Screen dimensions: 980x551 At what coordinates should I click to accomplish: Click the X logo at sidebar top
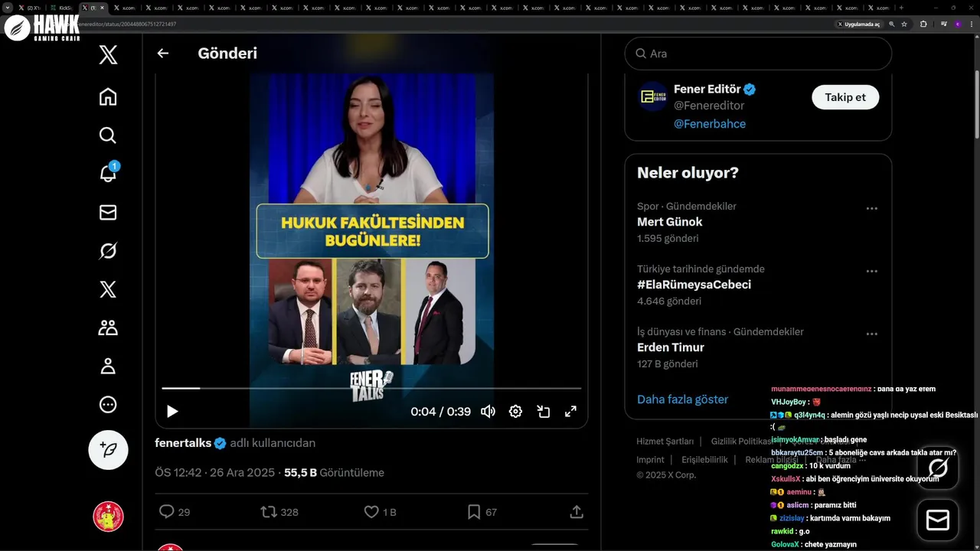(x=108, y=54)
